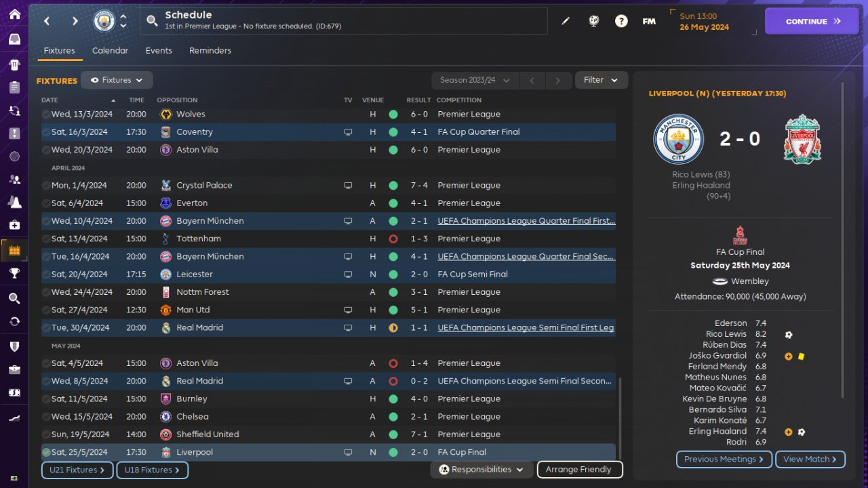Open the trend line icon in the sidebar

14,419
